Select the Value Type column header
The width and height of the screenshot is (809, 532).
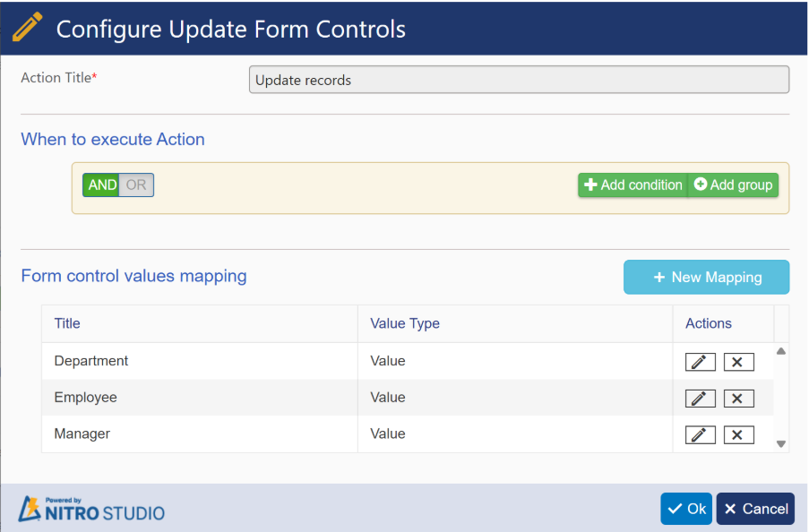pos(405,323)
